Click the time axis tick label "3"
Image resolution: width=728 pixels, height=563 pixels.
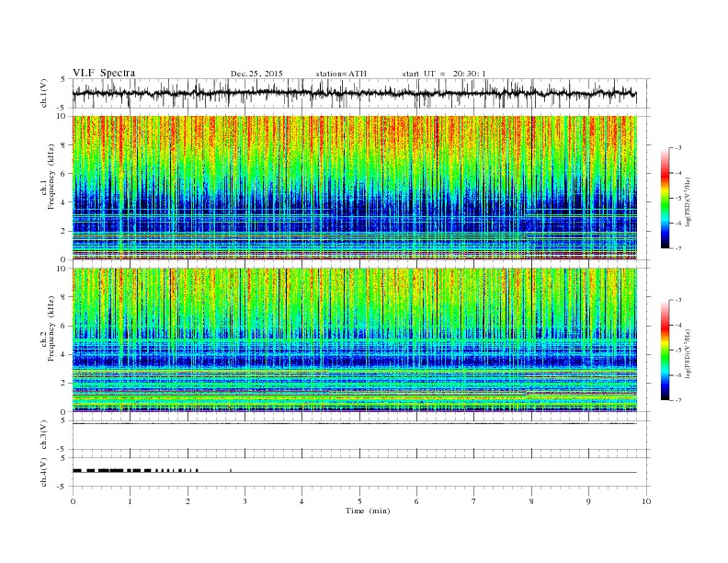(x=245, y=501)
